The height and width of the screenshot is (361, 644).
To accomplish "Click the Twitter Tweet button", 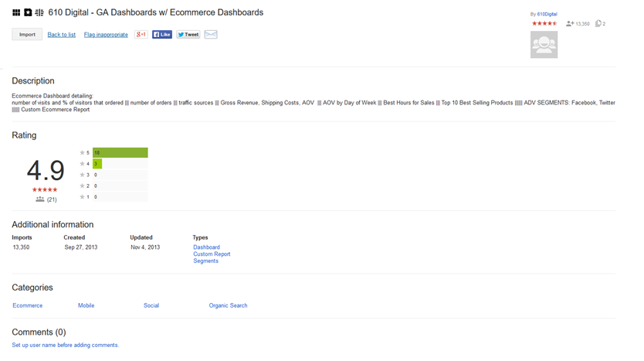I will [188, 35].
